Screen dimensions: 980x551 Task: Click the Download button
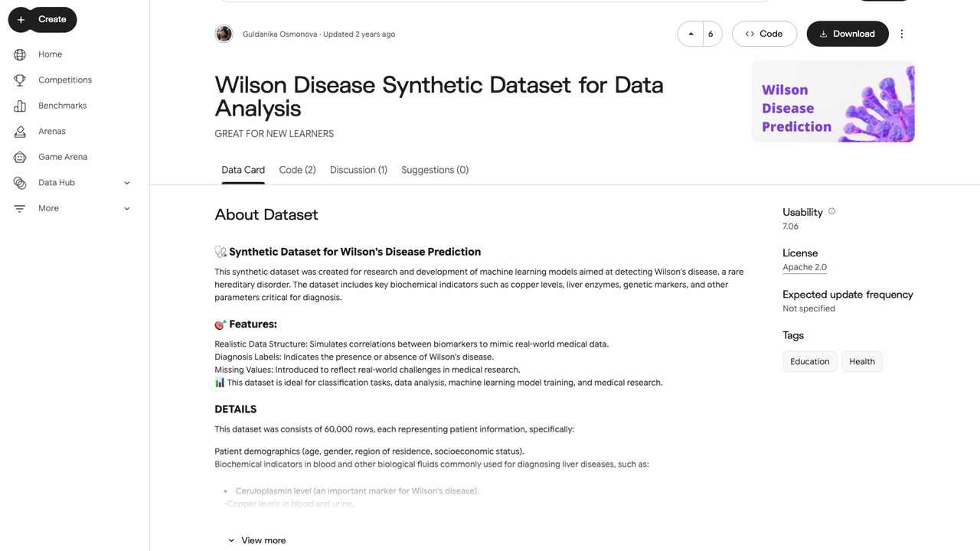coord(848,34)
